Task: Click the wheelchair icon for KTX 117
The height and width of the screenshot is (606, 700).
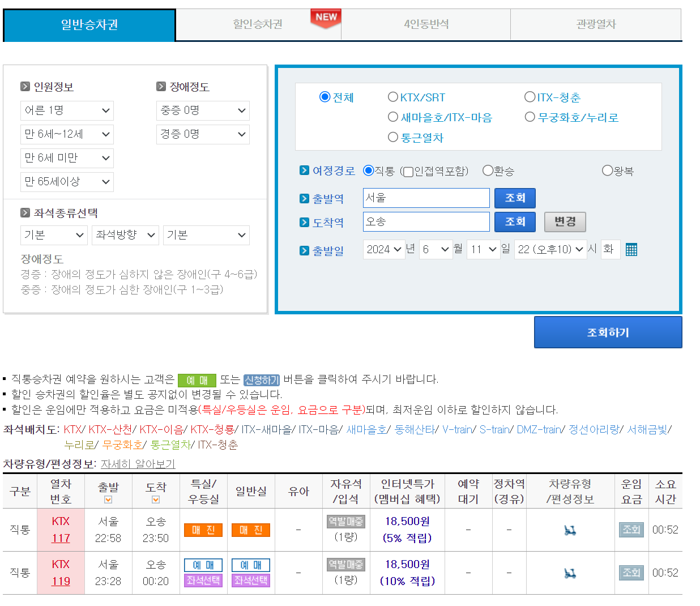Action: [571, 530]
